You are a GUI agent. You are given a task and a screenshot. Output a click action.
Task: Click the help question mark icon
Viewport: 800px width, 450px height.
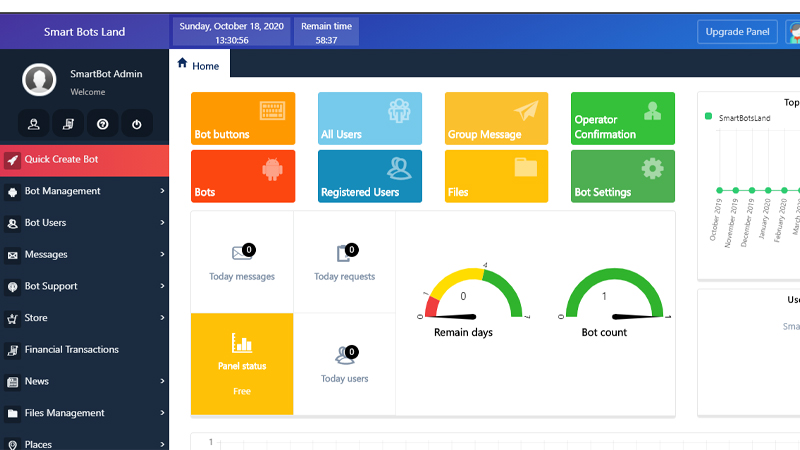102,125
